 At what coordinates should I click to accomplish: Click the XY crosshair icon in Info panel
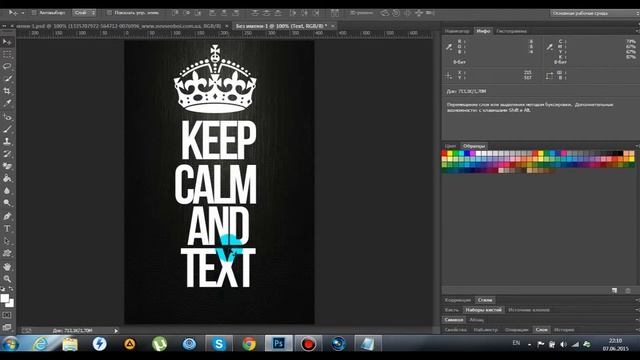pos(449,76)
